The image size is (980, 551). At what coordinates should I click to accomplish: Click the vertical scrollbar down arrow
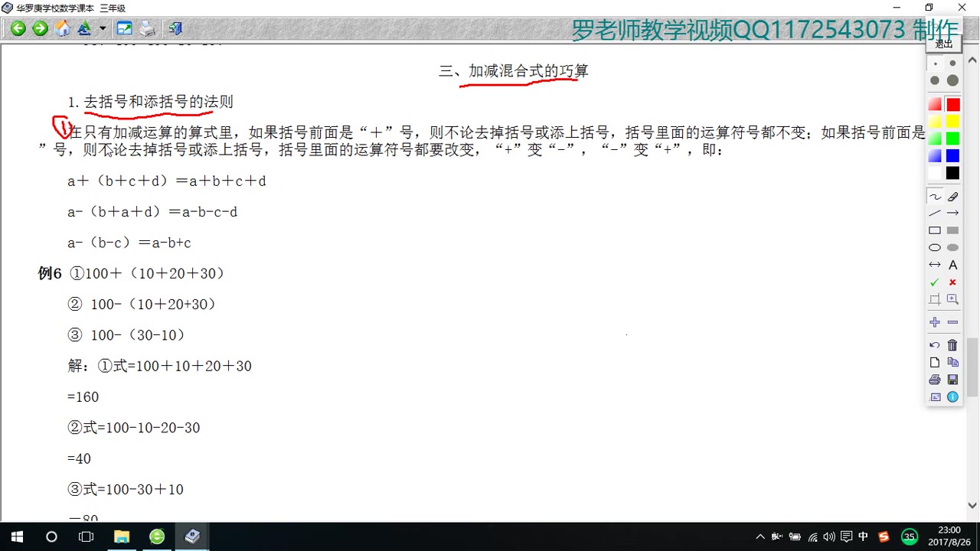972,505
